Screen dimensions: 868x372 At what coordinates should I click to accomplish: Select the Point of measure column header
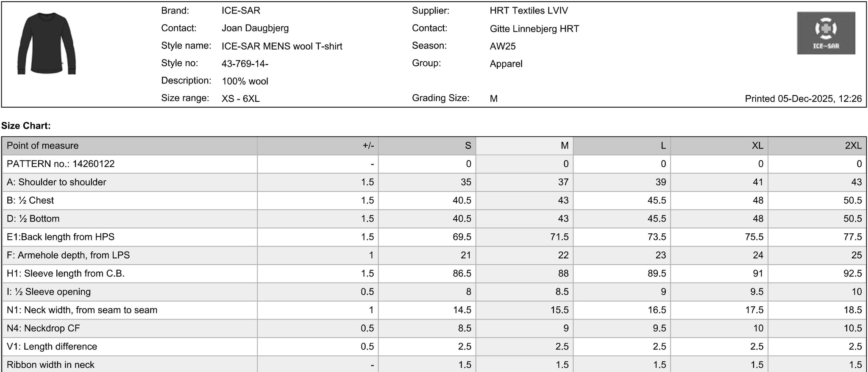pos(130,146)
